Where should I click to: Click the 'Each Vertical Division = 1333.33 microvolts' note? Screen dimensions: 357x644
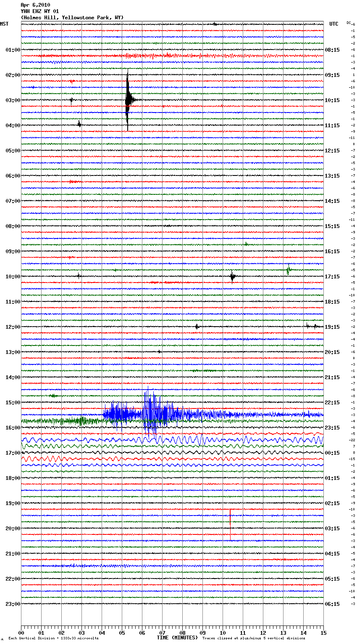[x=53, y=638]
